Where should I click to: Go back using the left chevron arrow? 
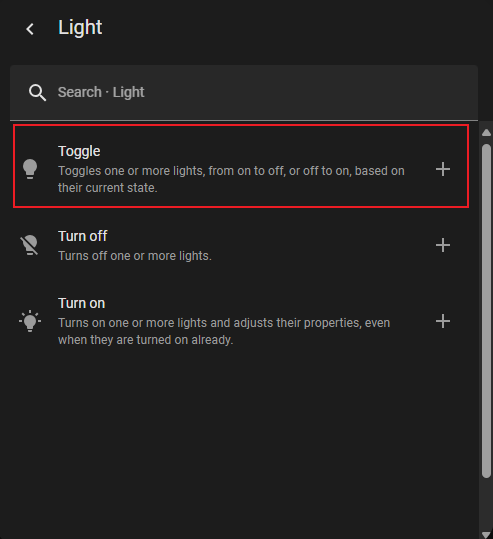coord(30,29)
